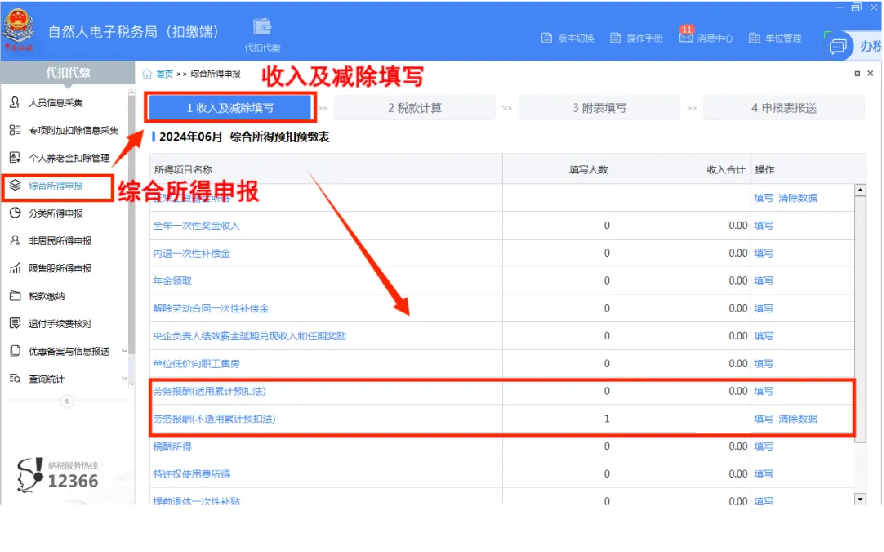Click 清除数据 for 劳务报酬(不适用累计预扣法) row
Image resolution: width=884 pixels, height=552 pixels.
[798, 418]
